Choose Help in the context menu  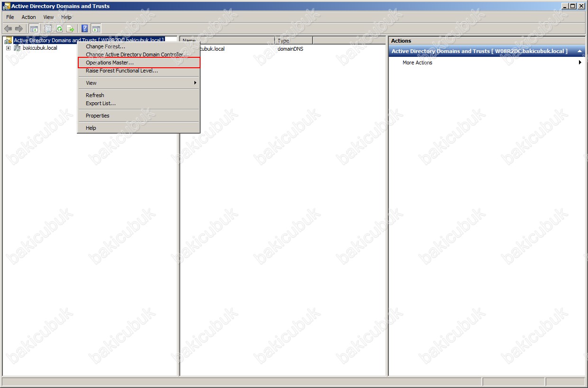pos(138,128)
